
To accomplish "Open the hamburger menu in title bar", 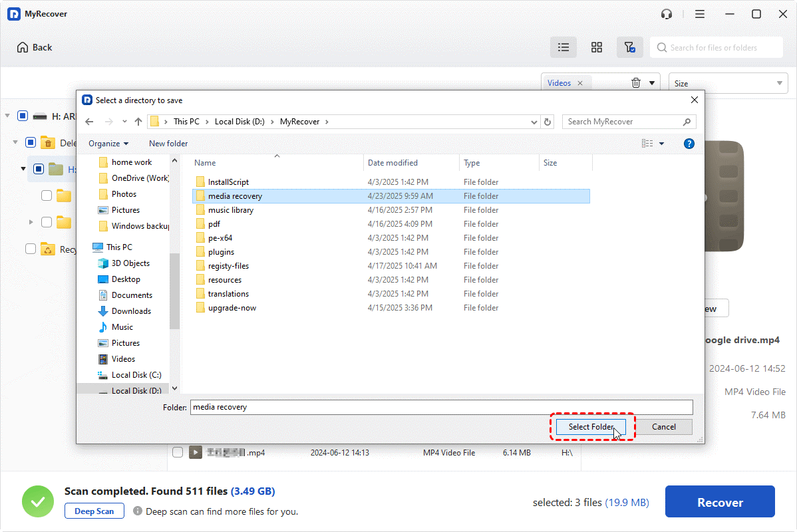I will tap(700, 14).
